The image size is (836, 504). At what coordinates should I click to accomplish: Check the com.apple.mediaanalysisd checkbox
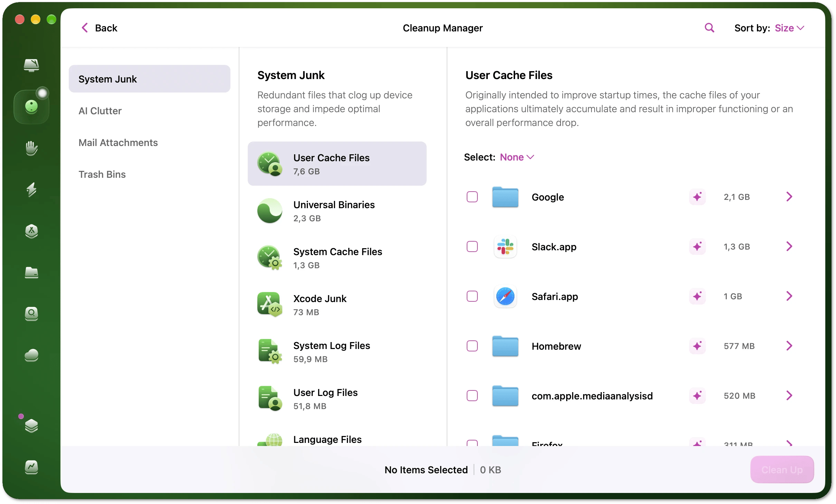472,396
